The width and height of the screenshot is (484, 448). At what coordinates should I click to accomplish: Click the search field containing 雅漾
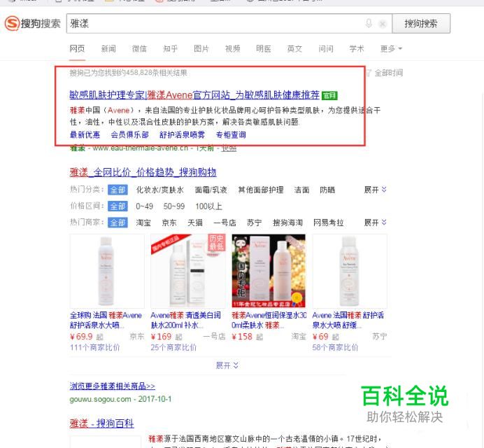click(229, 24)
